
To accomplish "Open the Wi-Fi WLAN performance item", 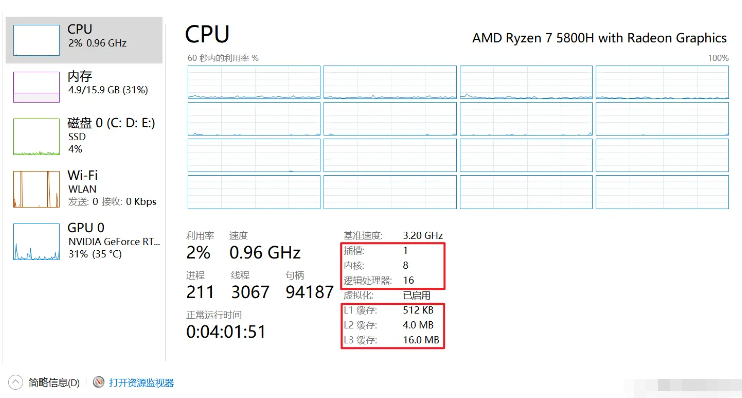I will pyautogui.click(x=84, y=188).
